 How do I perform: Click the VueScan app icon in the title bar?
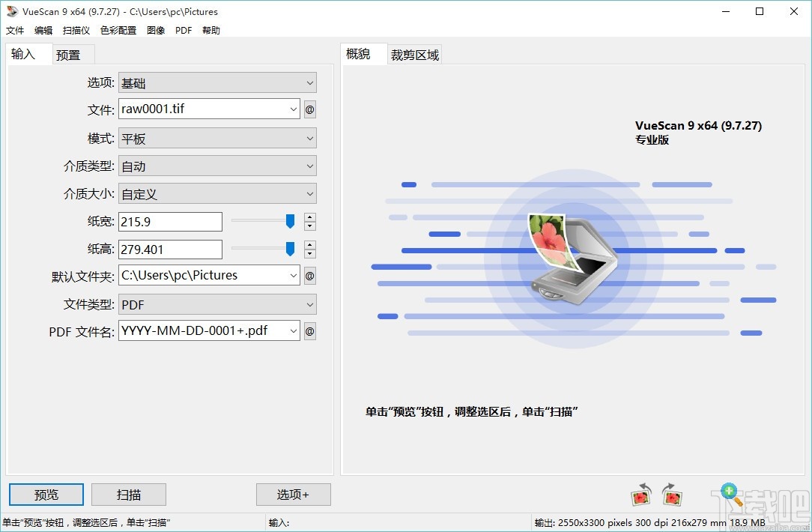[x=11, y=11]
